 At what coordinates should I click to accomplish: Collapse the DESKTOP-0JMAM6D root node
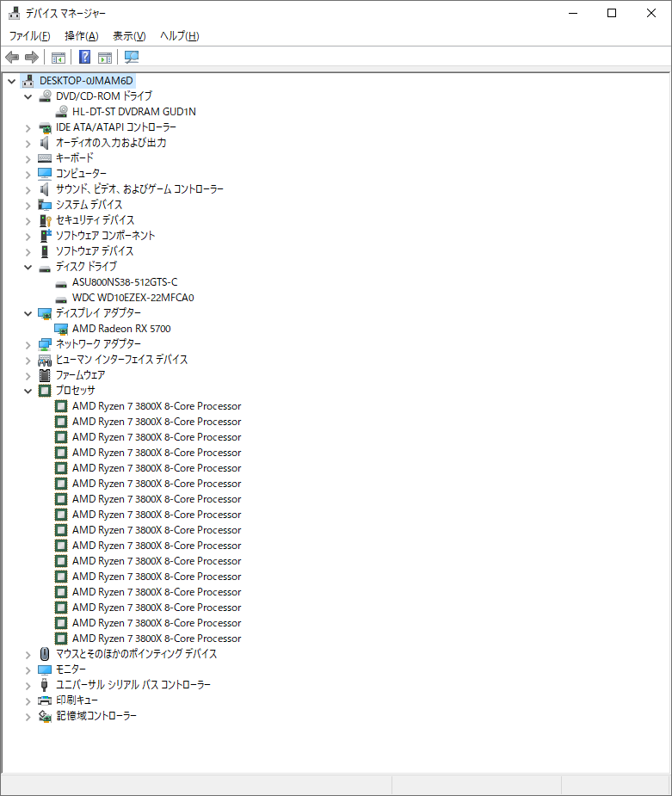pos(11,81)
